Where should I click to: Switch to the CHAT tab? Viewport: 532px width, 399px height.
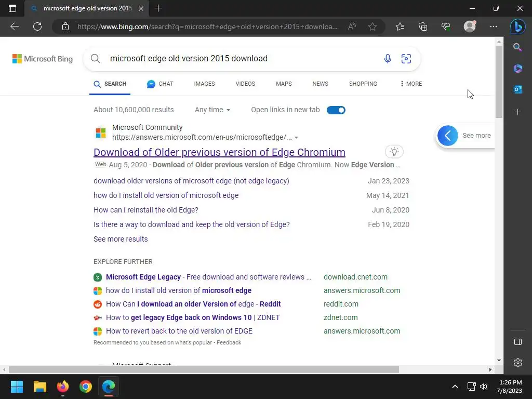[160, 84]
